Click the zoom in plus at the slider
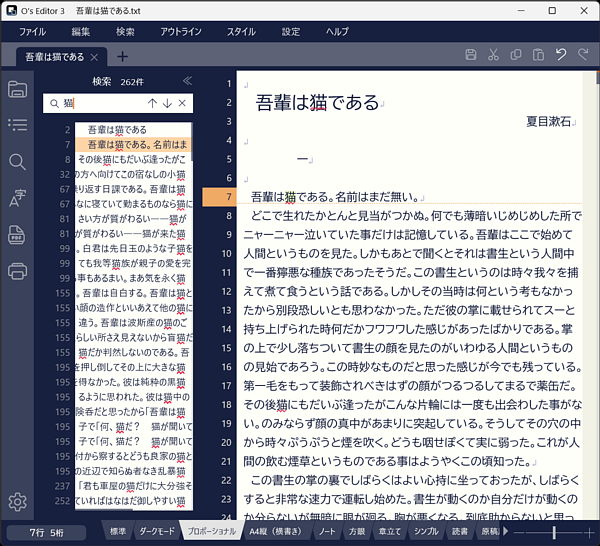The image size is (600, 546). 589,532
